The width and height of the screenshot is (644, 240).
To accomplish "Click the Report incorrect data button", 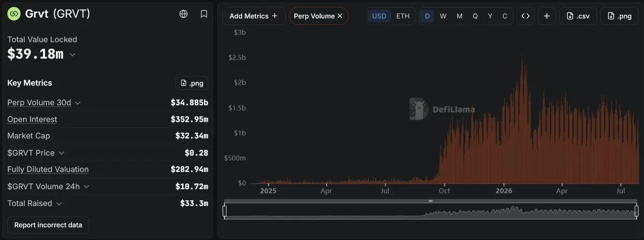I will [48, 225].
